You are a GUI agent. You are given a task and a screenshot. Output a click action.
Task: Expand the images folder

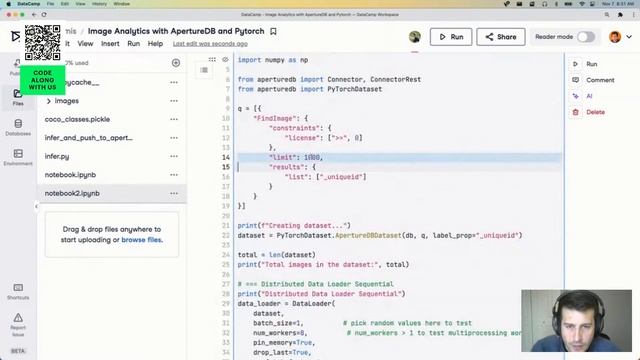point(49,101)
